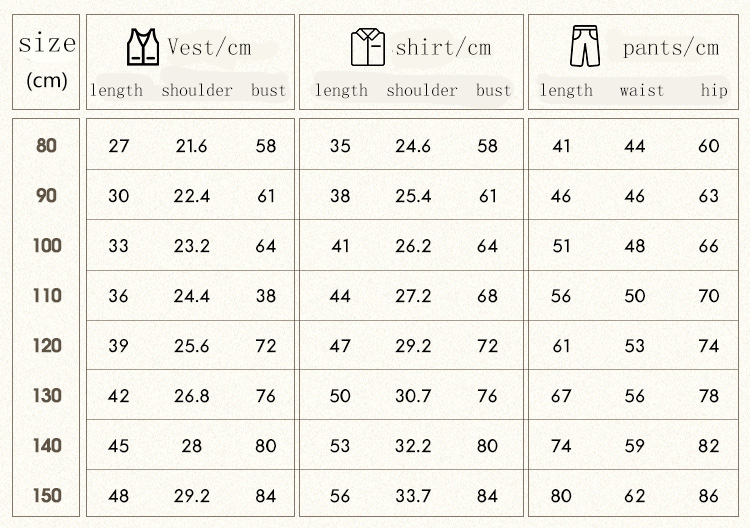
Task: Select the size 150 row label
Action: coord(47,495)
